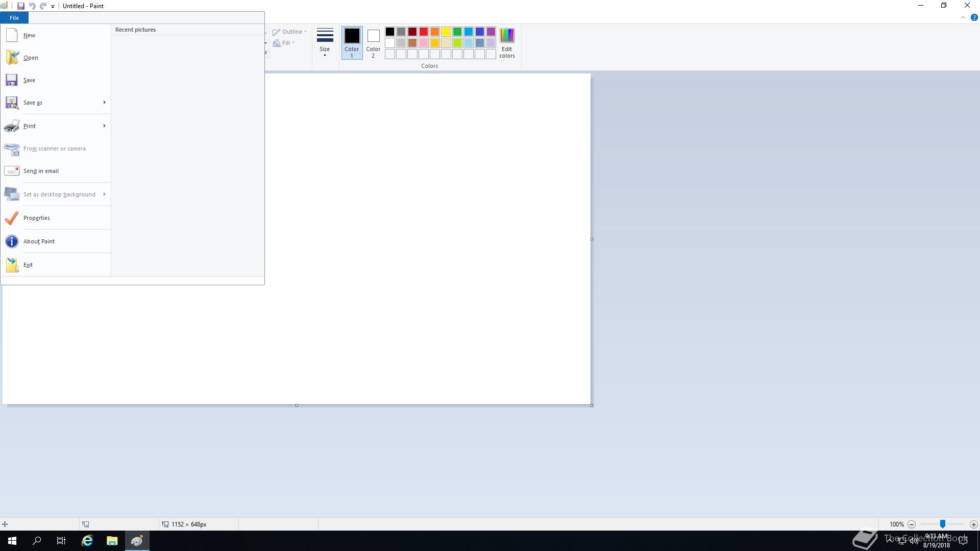Click the Print printer icon
Image resolution: width=980 pixels, height=551 pixels.
[x=12, y=126]
